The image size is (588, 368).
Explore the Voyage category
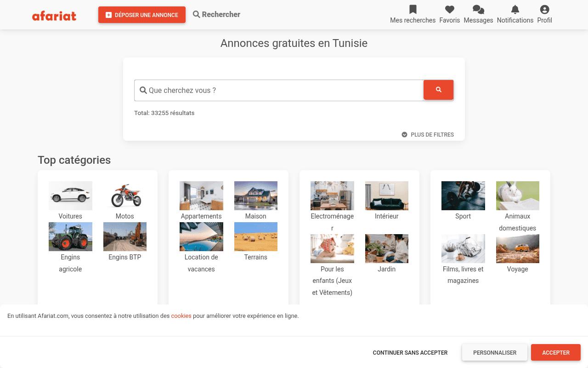tap(517, 248)
